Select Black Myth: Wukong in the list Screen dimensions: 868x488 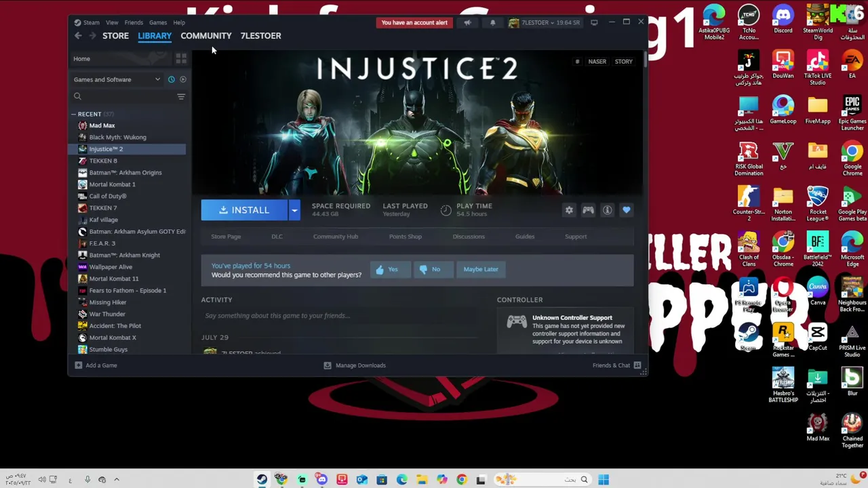127,137
